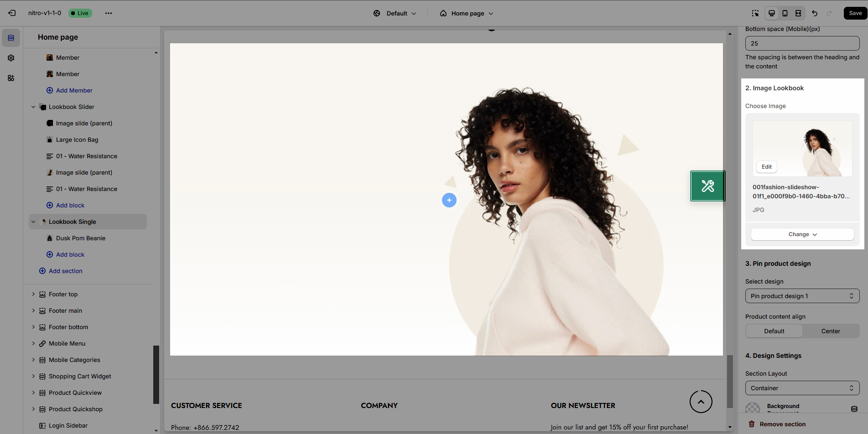
Task: Click Edit on the lookbook image
Action: [767, 167]
